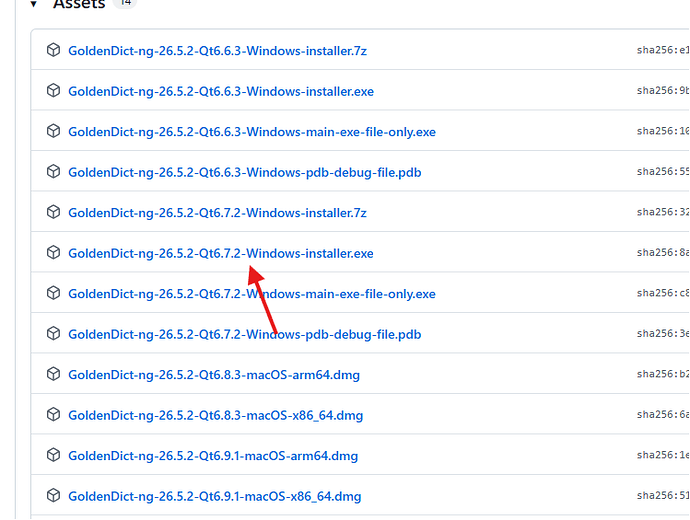This screenshot has width=690, height=520.
Task: Click sha256 hash of Qt6.9.1-macOS-x86_64.dmg row
Action: (663, 495)
